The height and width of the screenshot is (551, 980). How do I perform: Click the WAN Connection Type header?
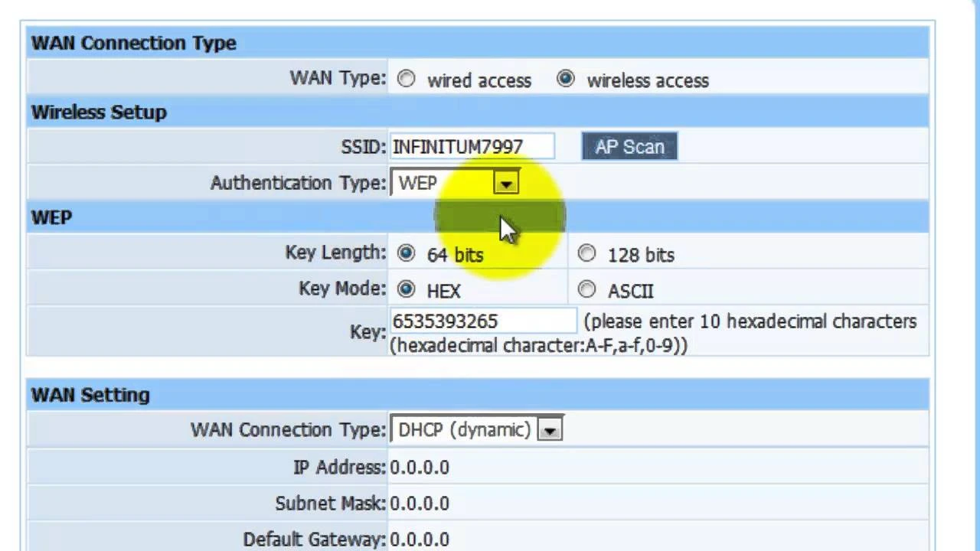(133, 43)
